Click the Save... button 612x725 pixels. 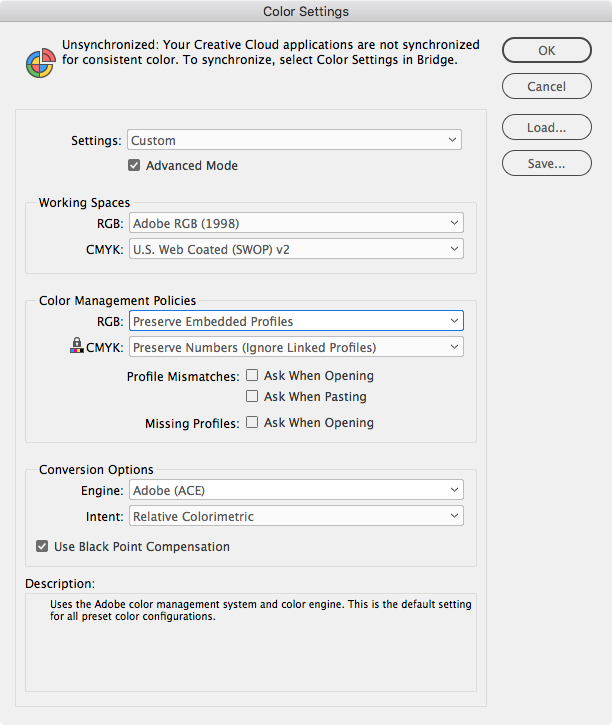pos(546,163)
